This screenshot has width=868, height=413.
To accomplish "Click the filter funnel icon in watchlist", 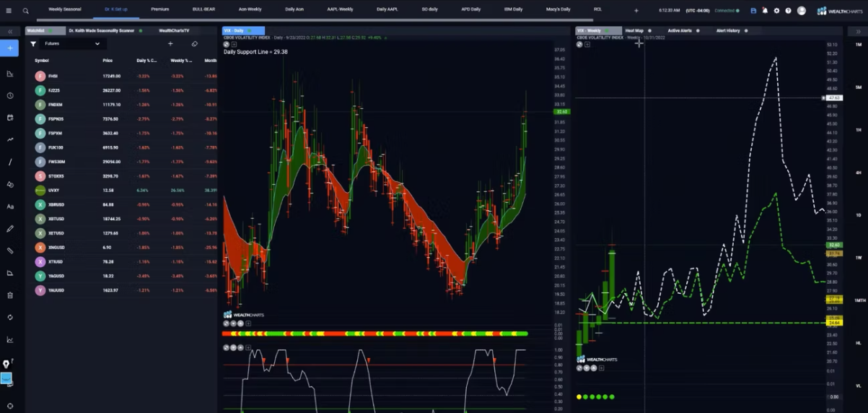I will (33, 44).
